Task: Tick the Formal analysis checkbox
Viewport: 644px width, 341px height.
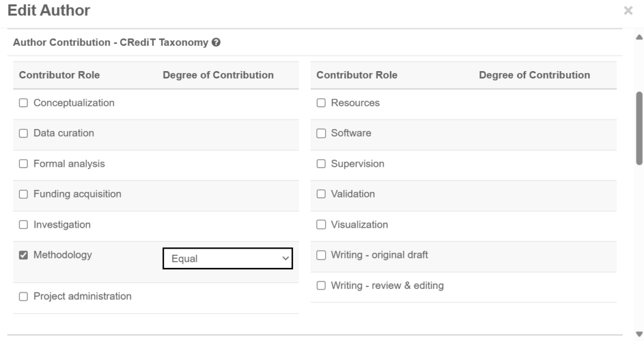Action: [x=23, y=164]
